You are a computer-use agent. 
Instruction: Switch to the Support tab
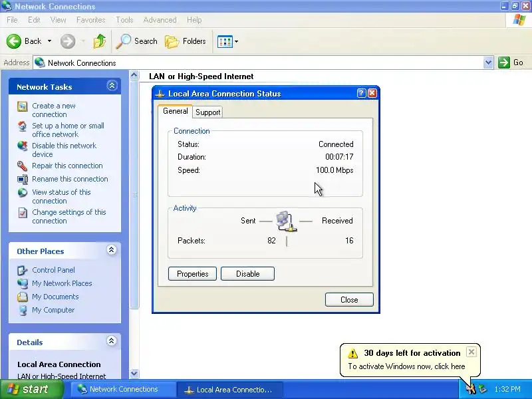click(x=207, y=112)
